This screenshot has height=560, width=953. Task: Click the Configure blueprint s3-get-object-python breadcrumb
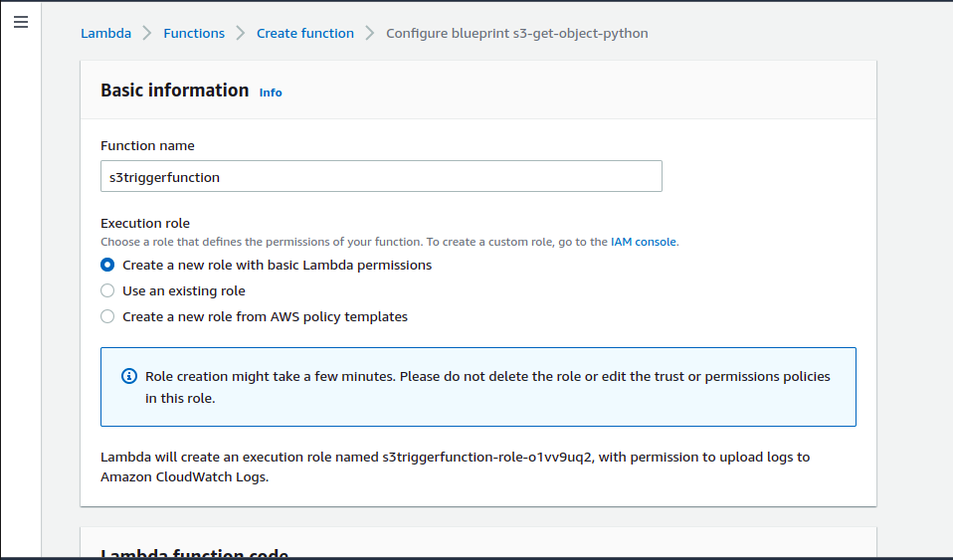click(x=516, y=34)
